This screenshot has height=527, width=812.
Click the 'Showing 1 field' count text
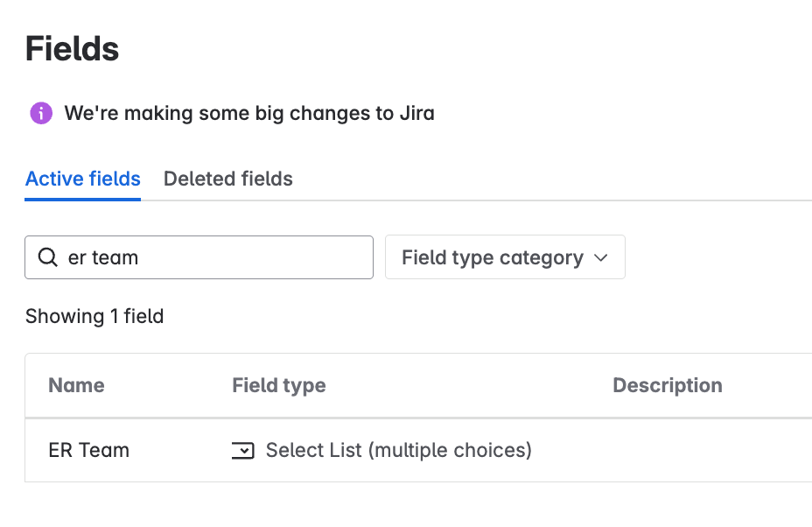[x=94, y=316]
